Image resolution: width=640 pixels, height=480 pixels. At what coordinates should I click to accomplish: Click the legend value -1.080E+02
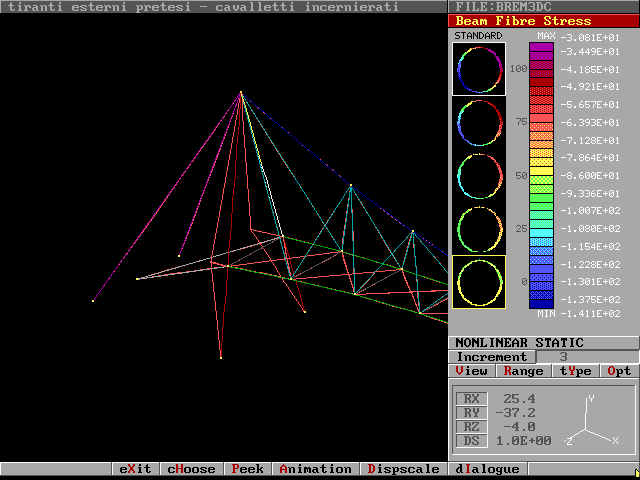pos(590,229)
